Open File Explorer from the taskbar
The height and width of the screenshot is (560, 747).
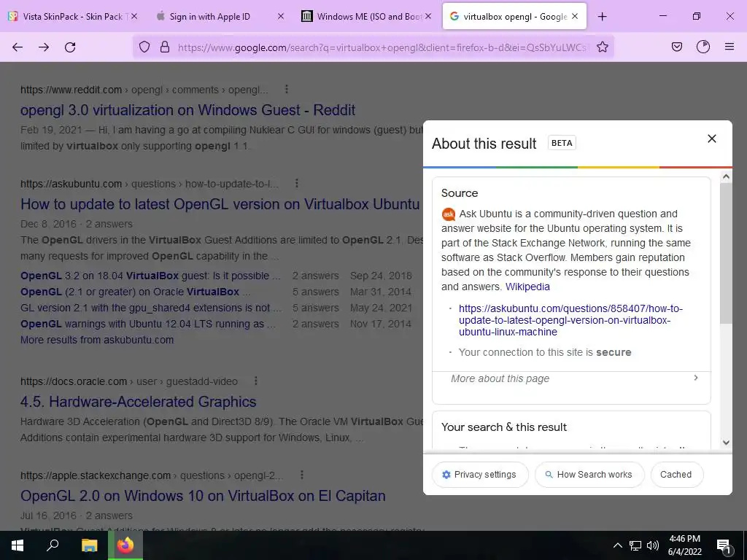(x=89, y=545)
